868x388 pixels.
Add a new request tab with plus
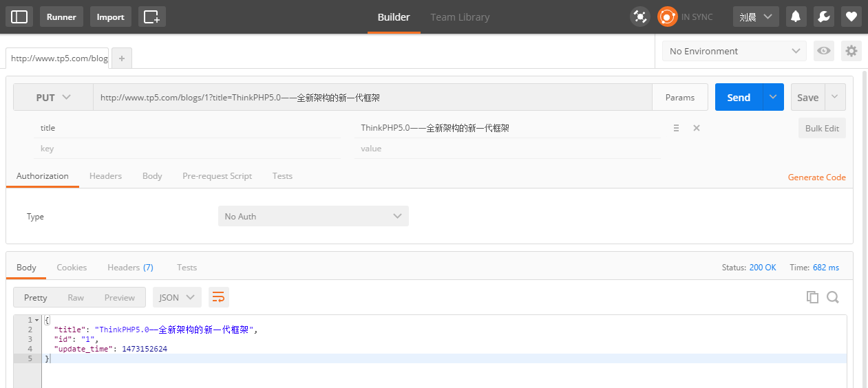pyautogui.click(x=122, y=58)
